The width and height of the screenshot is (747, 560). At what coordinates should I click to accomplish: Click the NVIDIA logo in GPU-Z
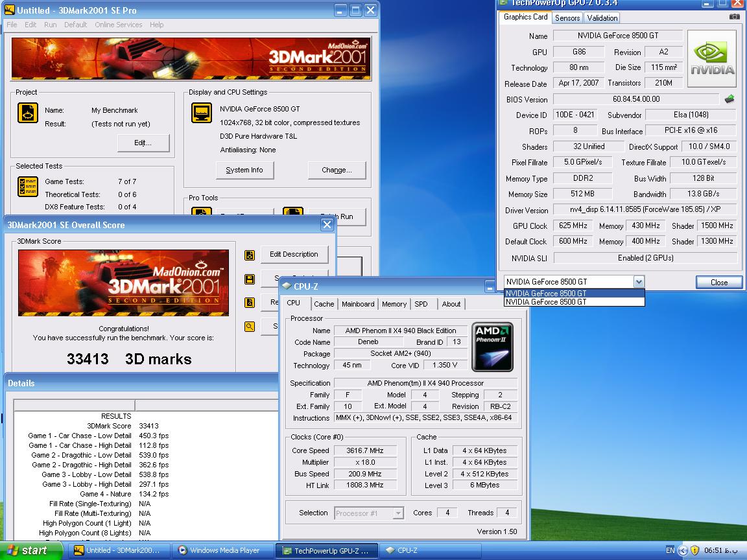coord(712,58)
